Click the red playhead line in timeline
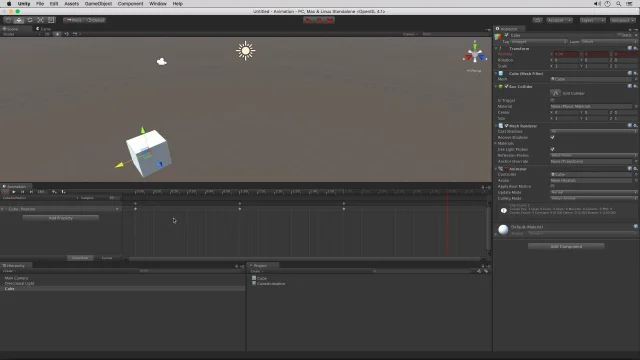640x360 pixels. click(447, 222)
